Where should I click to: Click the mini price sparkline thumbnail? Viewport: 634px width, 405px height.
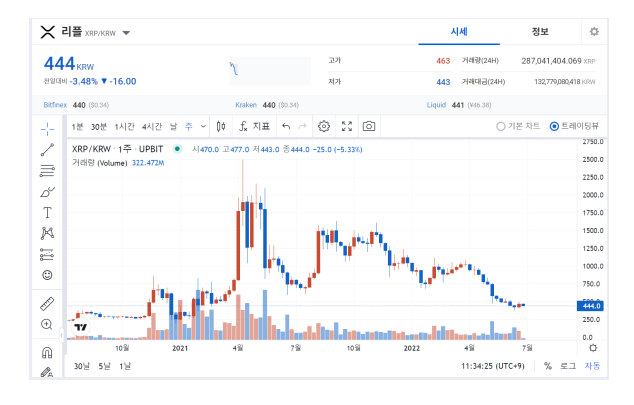coord(270,71)
